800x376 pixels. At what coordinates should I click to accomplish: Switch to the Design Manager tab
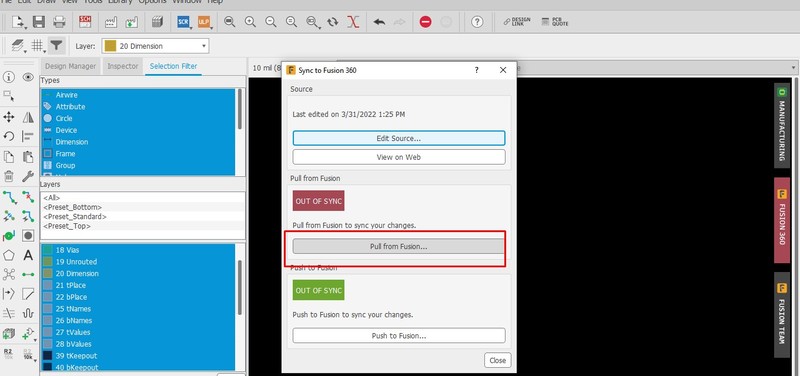[x=70, y=66]
